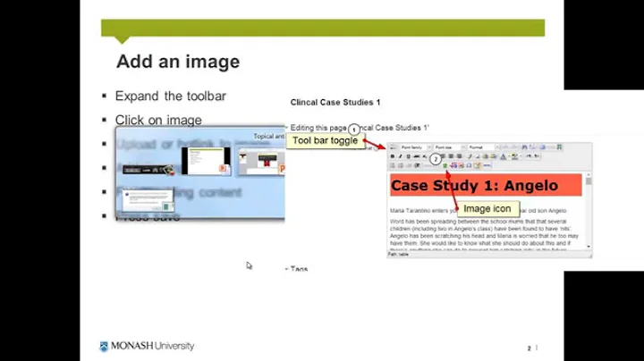644x361 pixels.
Task: Click the green Insert image icon
Action: (x=445, y=165)
